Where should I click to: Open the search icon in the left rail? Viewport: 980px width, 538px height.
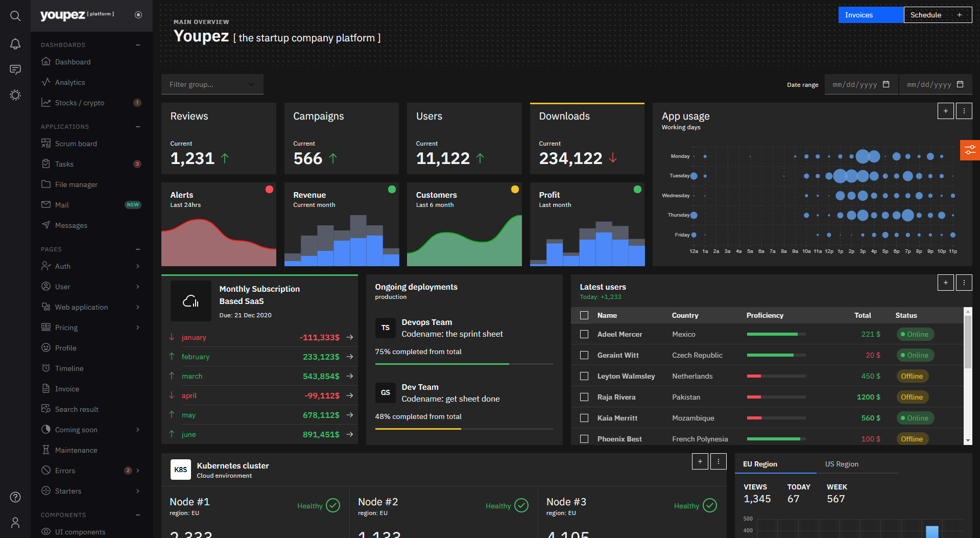tap(15, 16)
